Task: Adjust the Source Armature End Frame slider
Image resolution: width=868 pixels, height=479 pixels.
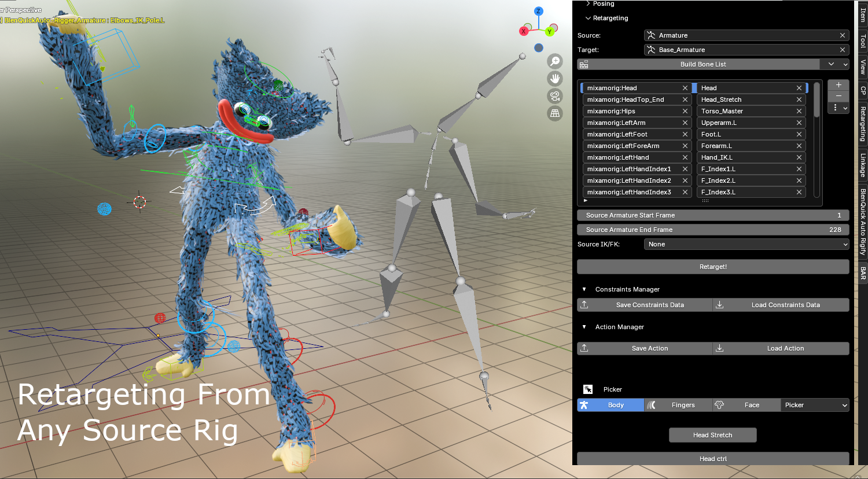Action: point(713,229)
